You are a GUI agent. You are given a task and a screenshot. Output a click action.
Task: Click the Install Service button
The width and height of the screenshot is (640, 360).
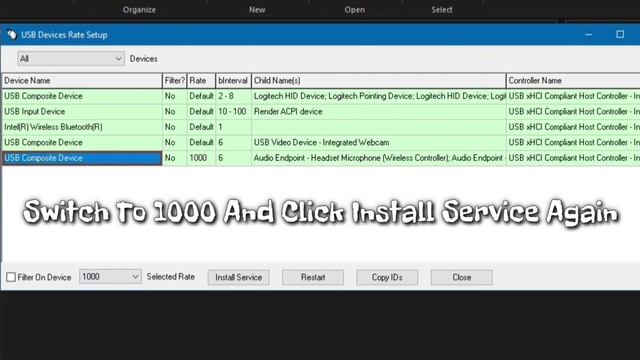click(238, 277)
